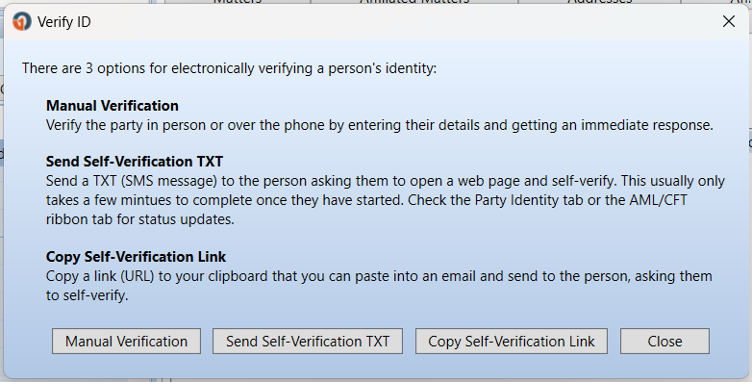Click the 'There are 3 options' intro text
Viewport: 755px width, 385px height.
229,68
